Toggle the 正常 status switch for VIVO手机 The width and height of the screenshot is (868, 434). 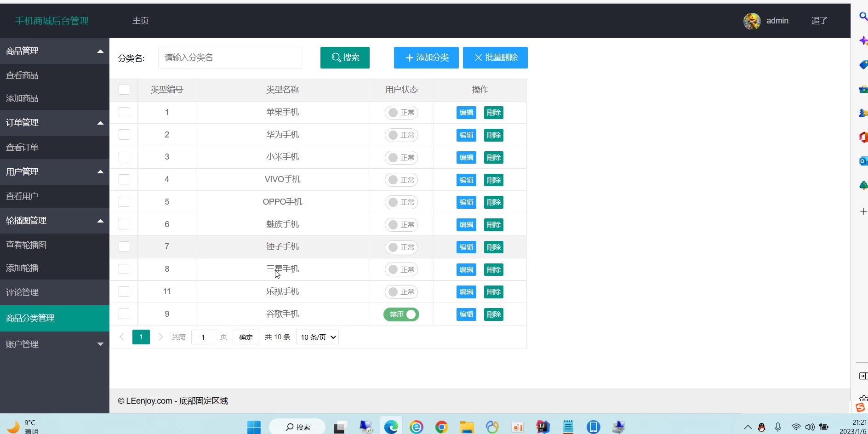coord(401,180)
